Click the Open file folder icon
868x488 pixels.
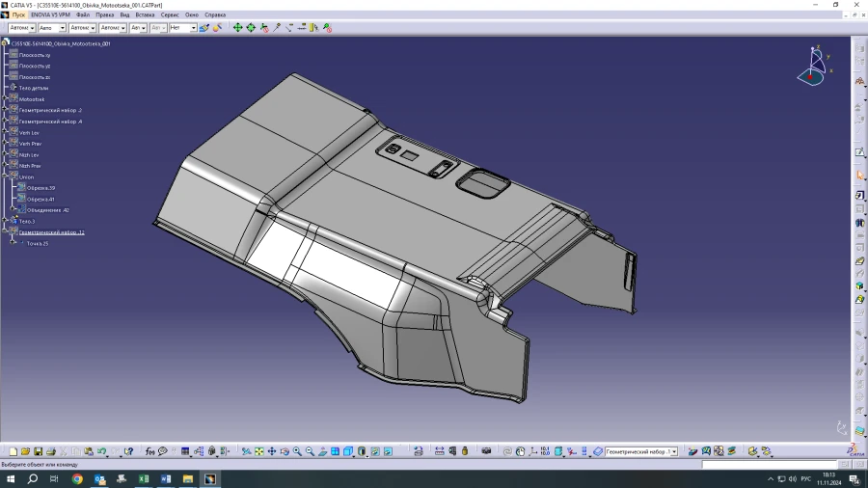[26, 451]
